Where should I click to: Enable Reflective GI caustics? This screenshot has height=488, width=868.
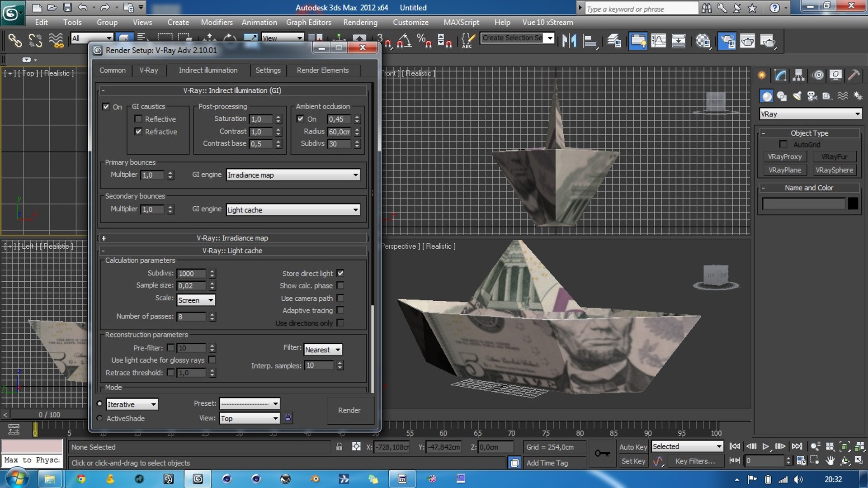click(x=138, y=119)
